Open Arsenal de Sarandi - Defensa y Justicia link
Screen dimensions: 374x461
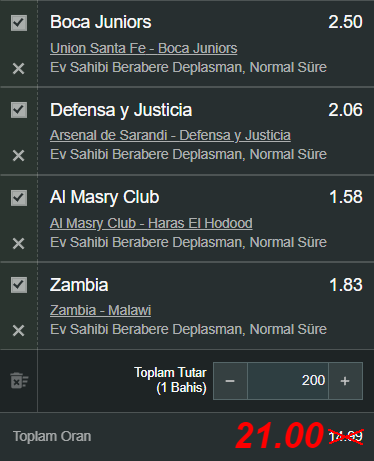click(170, 136)
